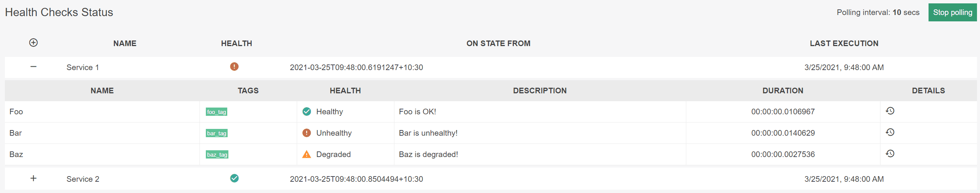Viewport: 980px width, 193px height.
Task: Open history details for Foo check
Action: 890,111
